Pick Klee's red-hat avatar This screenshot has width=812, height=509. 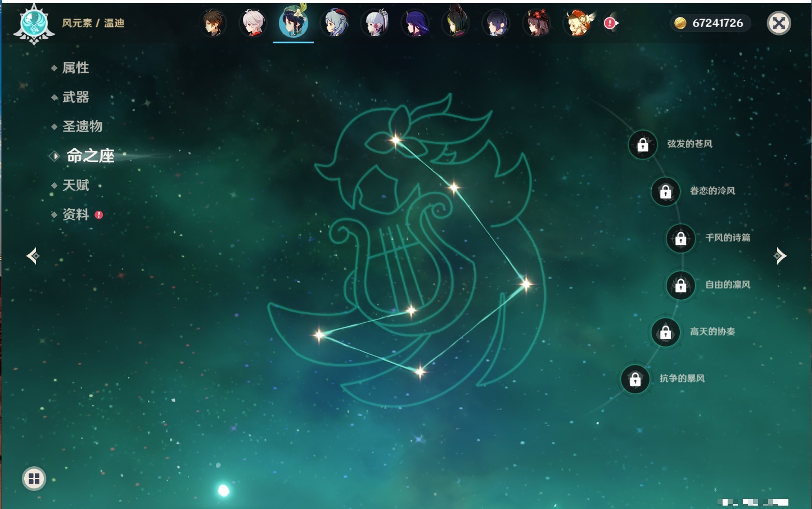(x=578, y=23)
